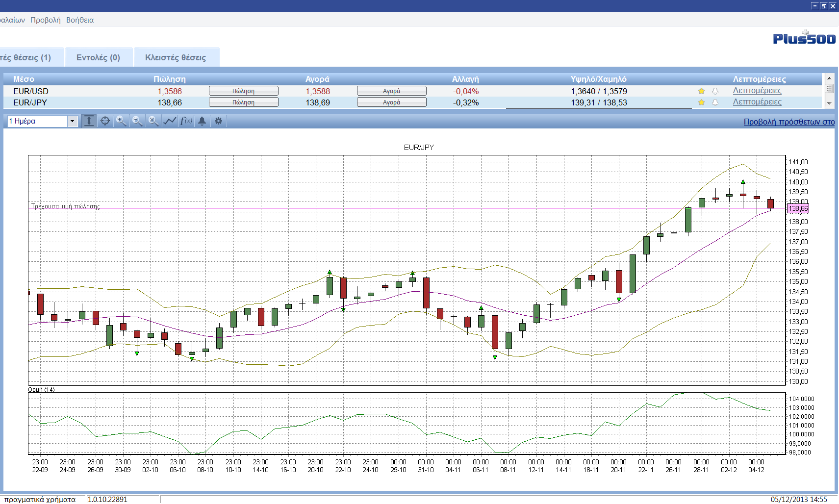This screenshot has height=504, width=839.
Task: Open the Βοήθεια menu
Action: pyautogui.click(x=80, y=20)
